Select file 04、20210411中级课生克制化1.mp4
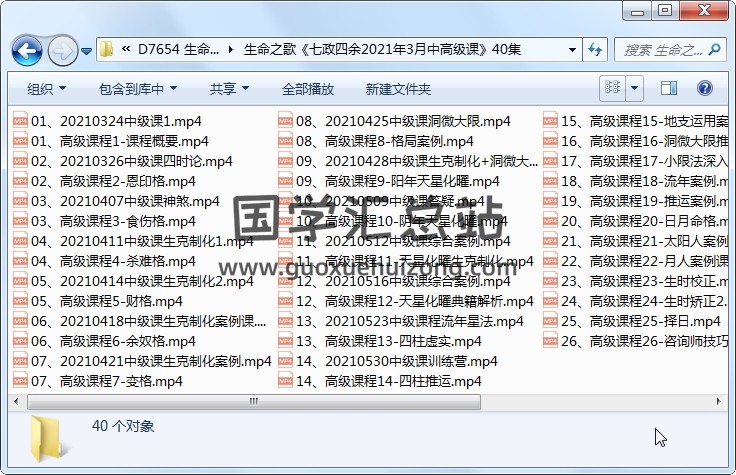 pos(133,241)
